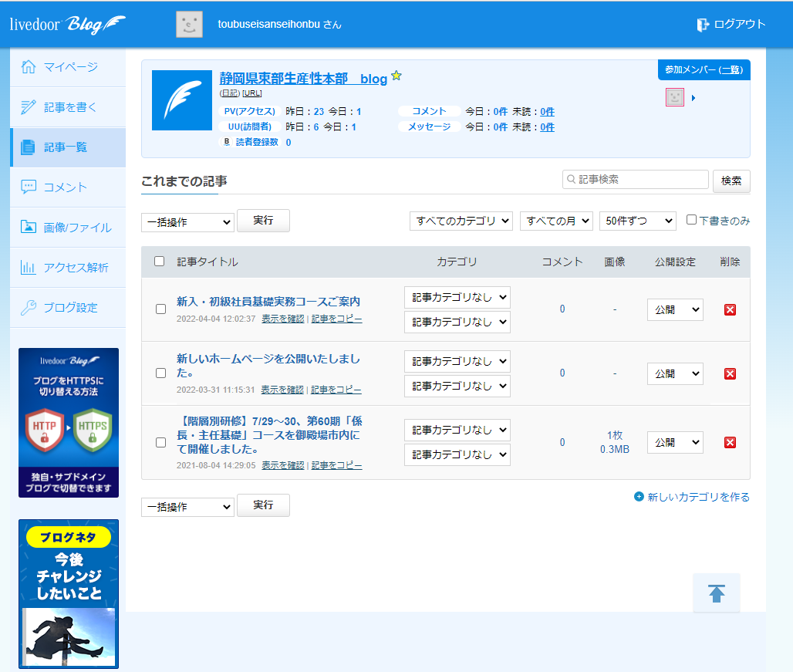
Task: Delete the 【階層別研修】 article with red X
Action: 730,442
